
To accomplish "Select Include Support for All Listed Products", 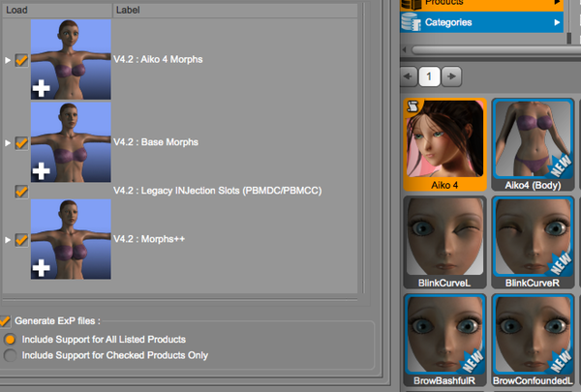I will pos(10,340).
